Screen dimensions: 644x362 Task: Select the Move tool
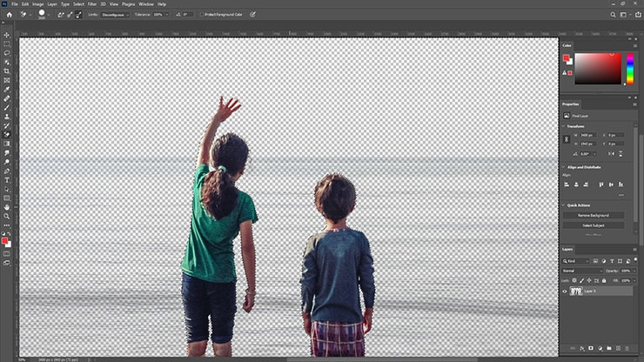coord(7,35)
